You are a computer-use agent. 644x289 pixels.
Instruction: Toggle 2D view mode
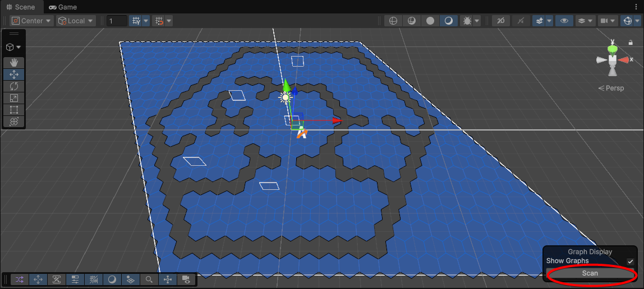point(500,21)
